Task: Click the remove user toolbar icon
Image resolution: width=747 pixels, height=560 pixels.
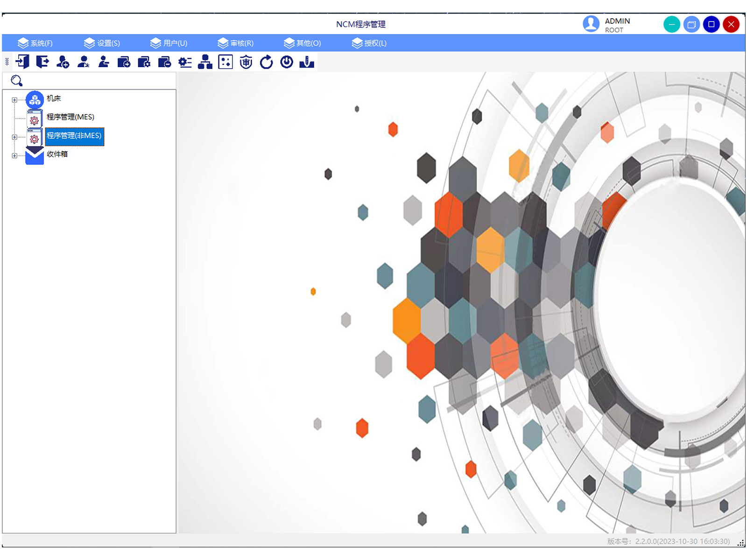Action: tap(104, 62)
